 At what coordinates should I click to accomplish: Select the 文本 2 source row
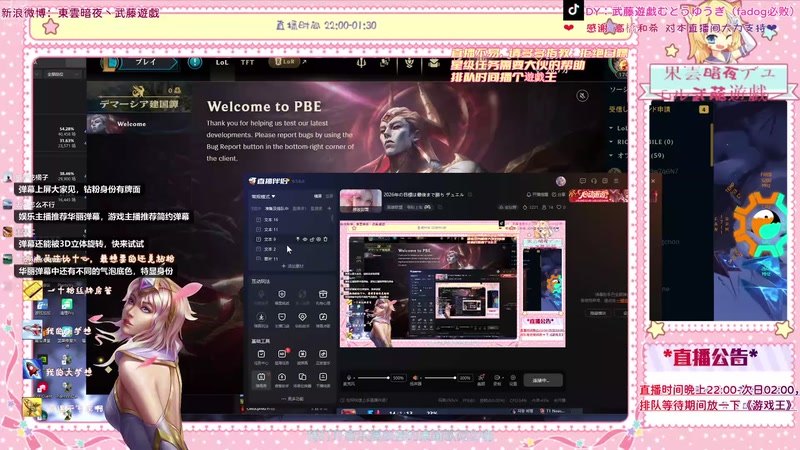click(292, 249)
